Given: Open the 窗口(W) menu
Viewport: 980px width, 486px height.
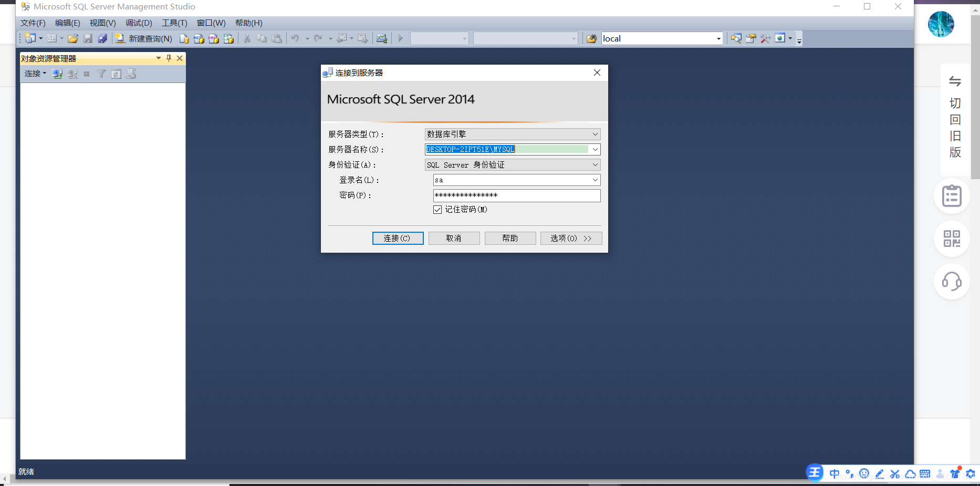Looking at the screenshot, I should click(211, 23).
